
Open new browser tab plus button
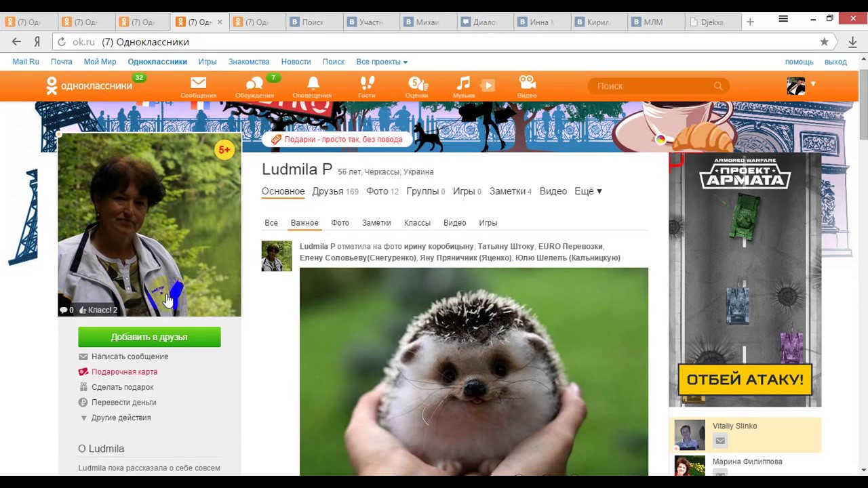(750, 22)
